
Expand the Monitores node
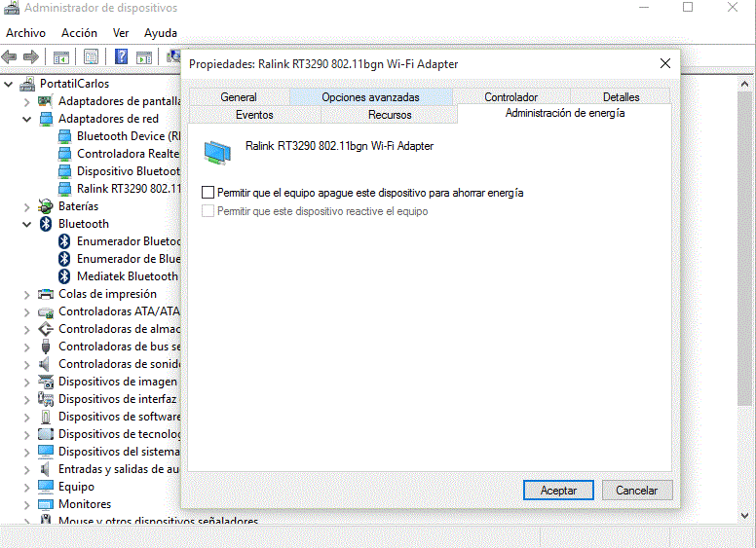point(27,504)
